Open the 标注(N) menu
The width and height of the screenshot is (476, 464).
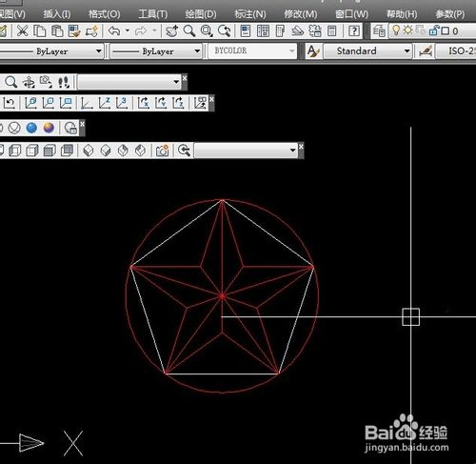(250, 14)
